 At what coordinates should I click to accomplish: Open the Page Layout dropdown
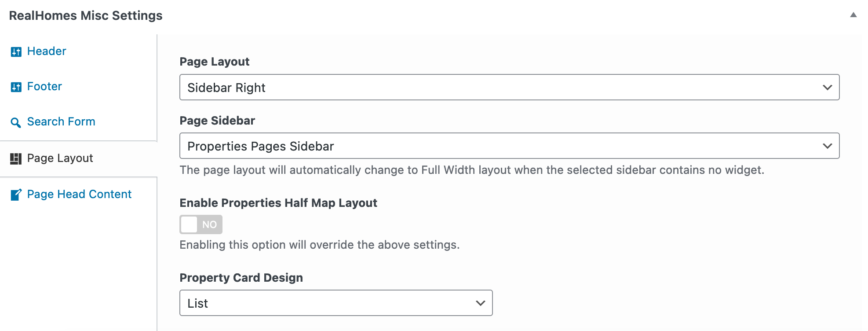[509, 87]
